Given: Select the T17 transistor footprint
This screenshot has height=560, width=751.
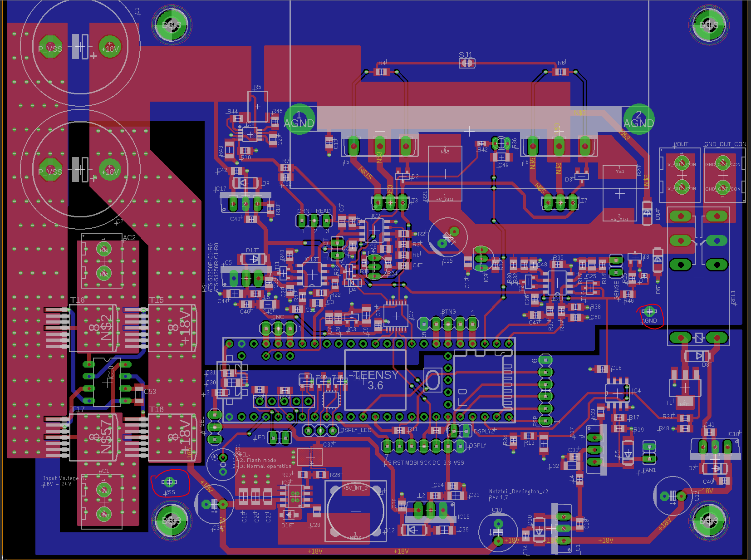Looking at the screenshot, I should [82, 437].
